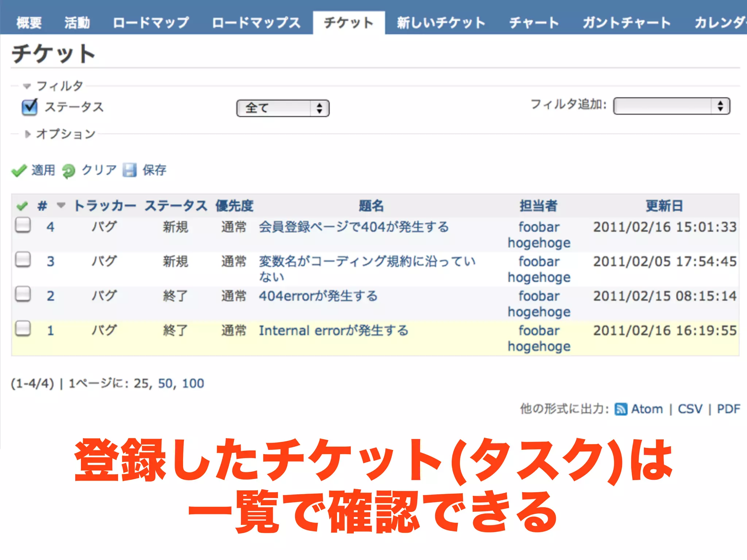Open the 全て status dropdown
The width and height of the screenshot is (747, 560).
tap(283, 108)
